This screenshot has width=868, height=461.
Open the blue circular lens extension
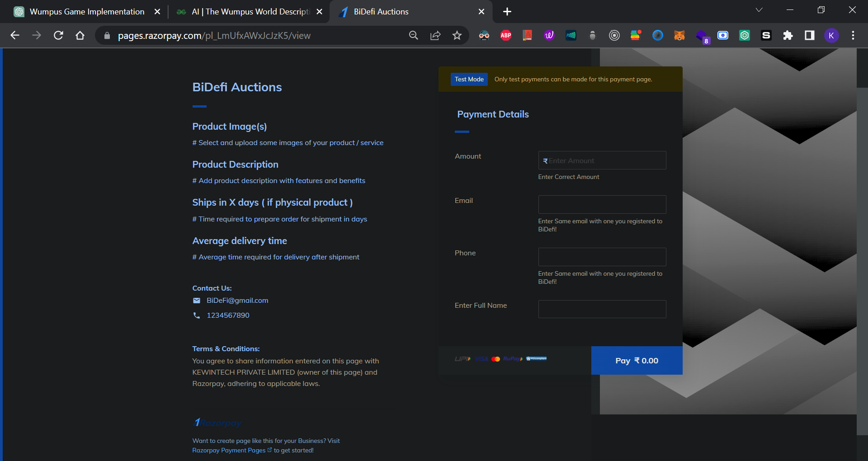coord(658,35)
